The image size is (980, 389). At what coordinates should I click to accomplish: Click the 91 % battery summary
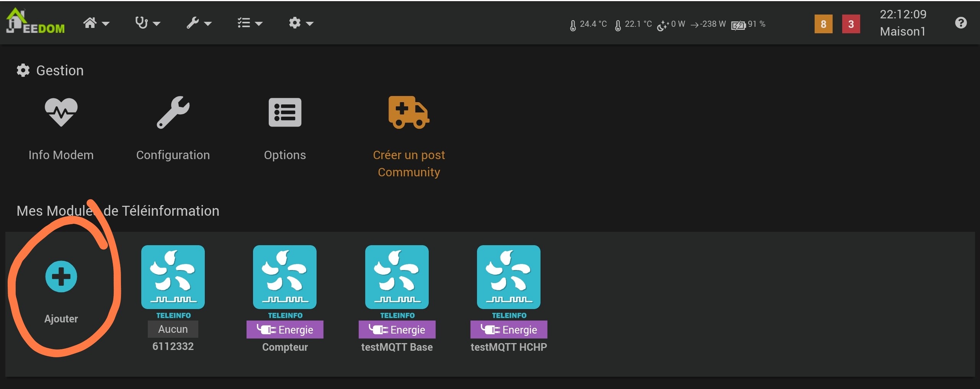pos(748,24)
